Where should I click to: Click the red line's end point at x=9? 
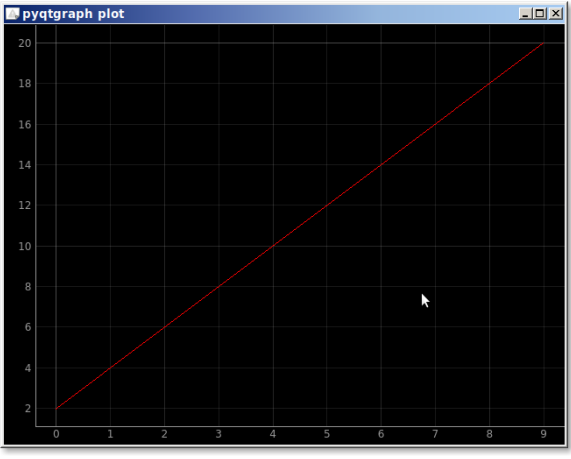pyautogui.click(x=543, y=43)
